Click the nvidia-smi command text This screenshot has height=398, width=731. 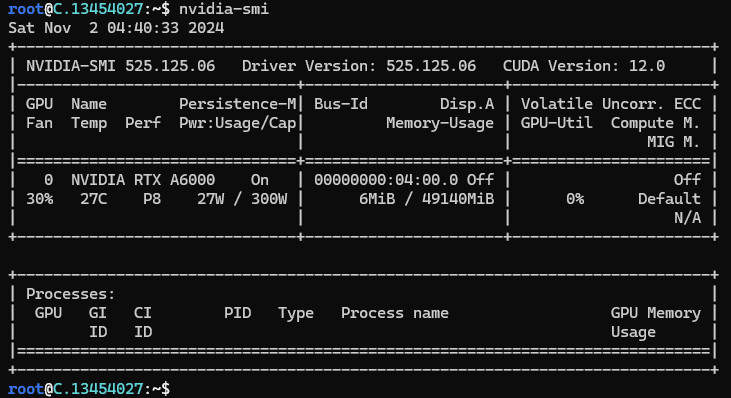point(224,9)
